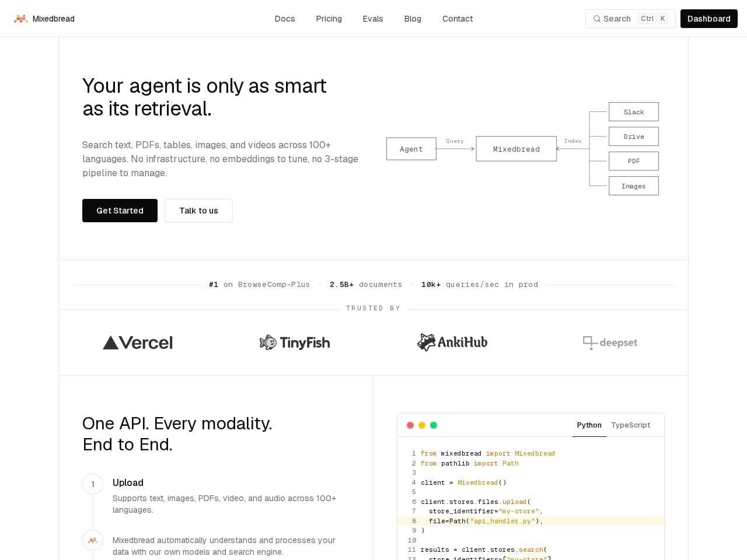This screenshot has height=560, width=747.
Task: Click '#1 on BrowseComp-Plus' stat text
Action: pyautogui.click(x=260, y=285)
